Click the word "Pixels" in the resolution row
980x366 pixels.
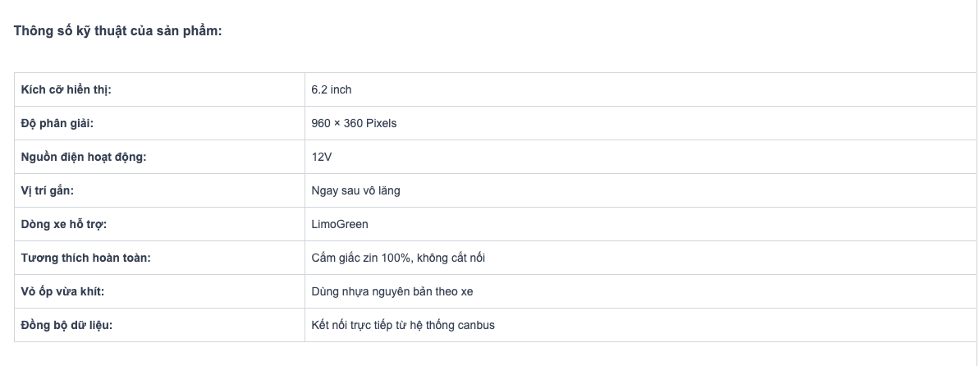click(381, 123)
